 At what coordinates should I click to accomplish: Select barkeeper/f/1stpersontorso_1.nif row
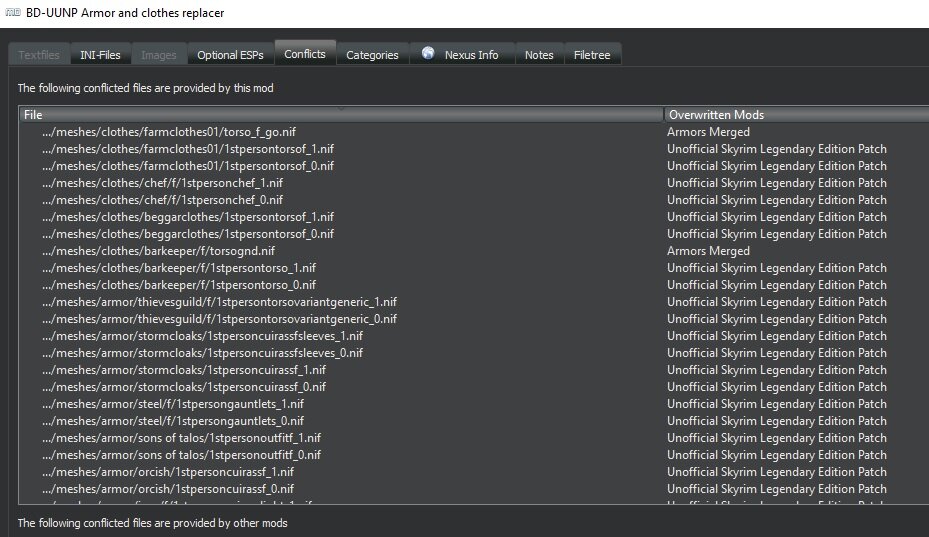tap(473, 268)
